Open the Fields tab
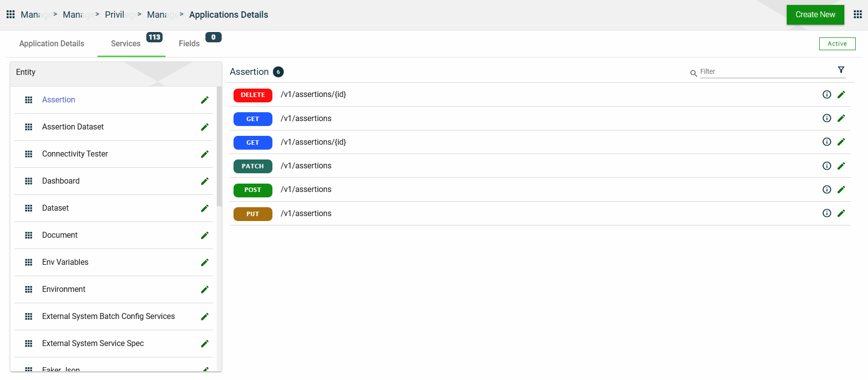868x380 pixels. pyautogui.click(x=189, y=44)
